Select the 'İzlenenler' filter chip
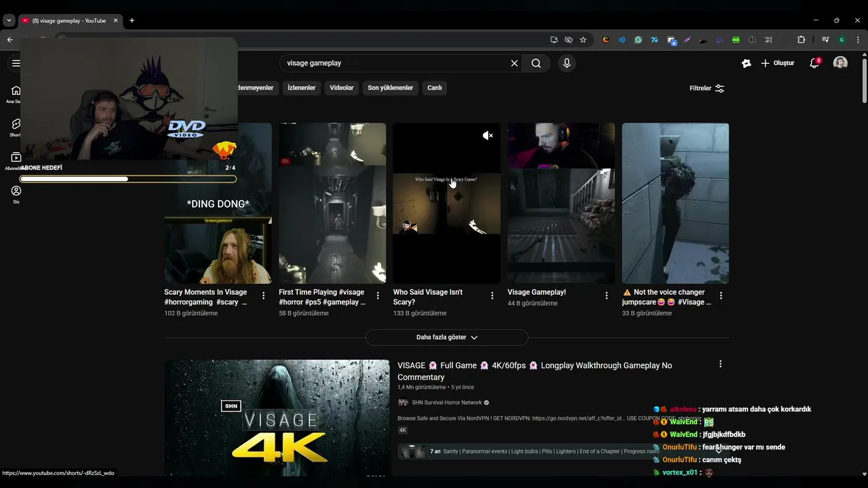Viewport: 868px width, 488px height. pyautogui.click(x=302, y=87)
